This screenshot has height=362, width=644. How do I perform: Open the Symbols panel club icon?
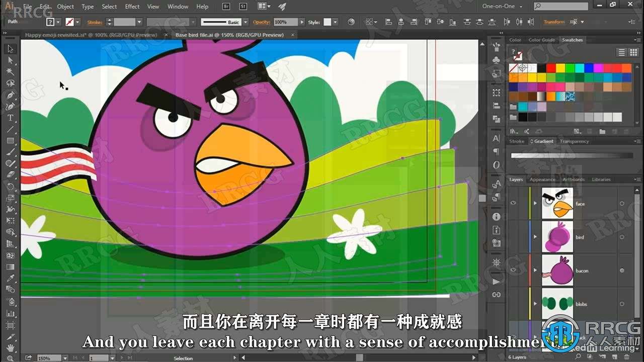pos(497,59)
